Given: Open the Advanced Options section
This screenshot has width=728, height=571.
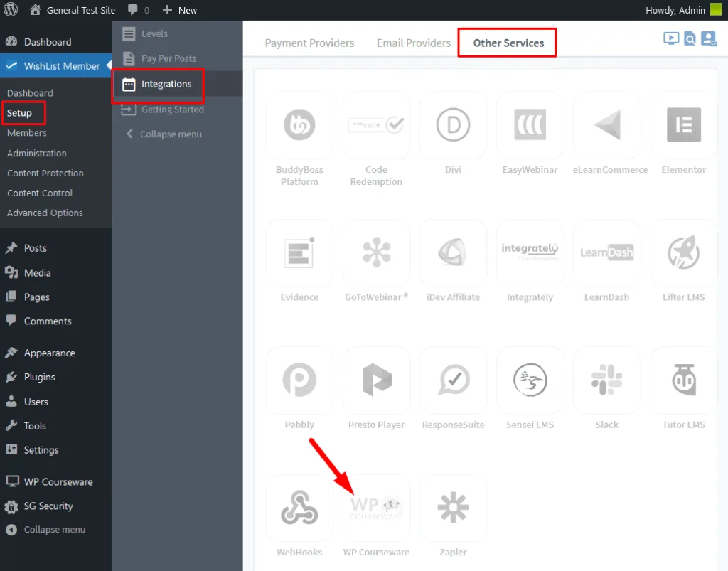Looking at the screenshot, I should pos(45,213).
